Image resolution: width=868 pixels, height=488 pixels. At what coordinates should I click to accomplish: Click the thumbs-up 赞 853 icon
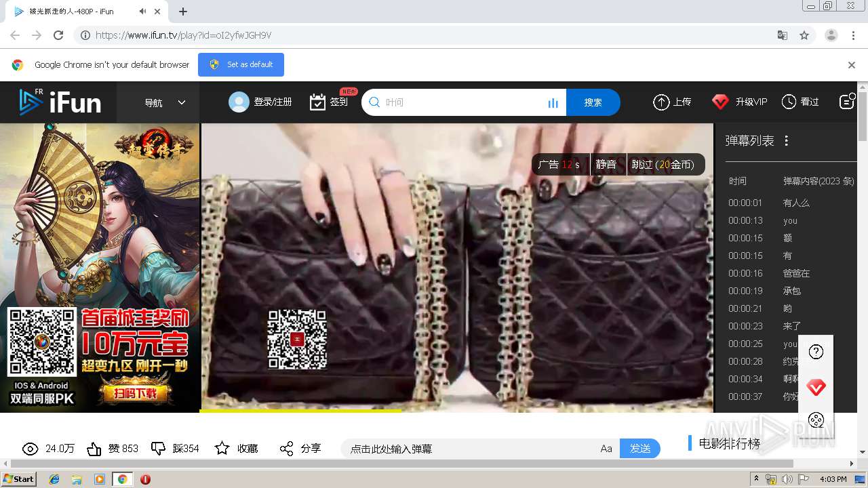pyautogui.click(x=94, y=449)
